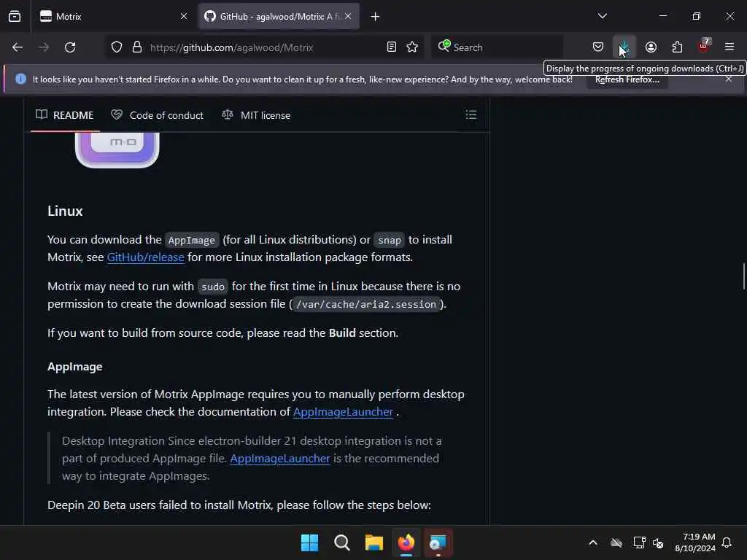Click the site security padlock icon
This screenshot has width=747, height=560.
[137, 47]
